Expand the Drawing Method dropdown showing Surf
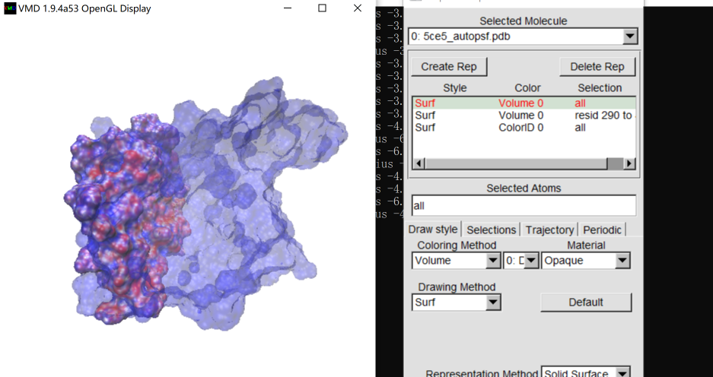The image size is (713, 377). click(x=493, y=302)
